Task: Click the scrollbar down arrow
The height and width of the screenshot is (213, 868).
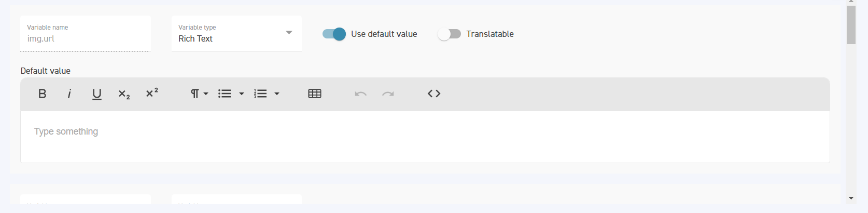Action: coord(851,198)
